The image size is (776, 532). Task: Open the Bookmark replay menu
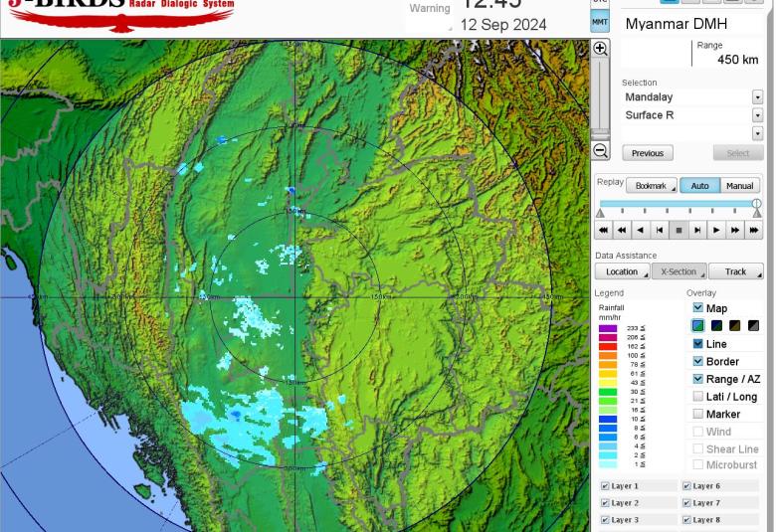[652, 186]
